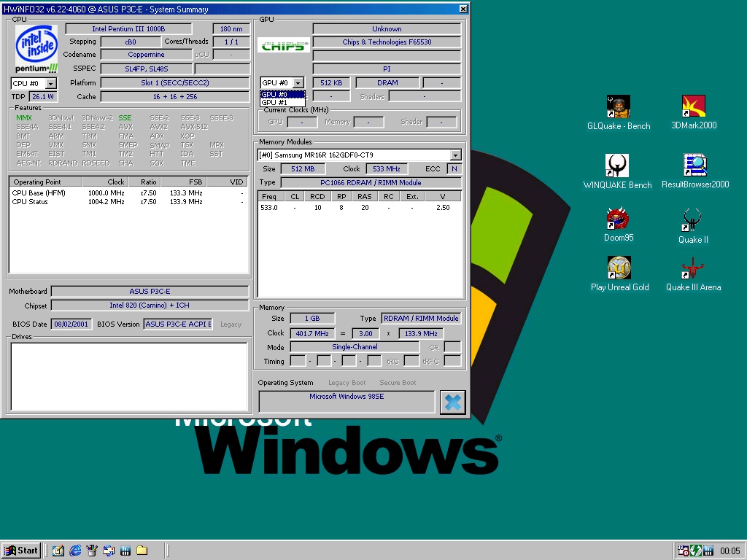This screenshot has height=560, width=747.
Task: Click the BIOS Version field
Action: 178,324
